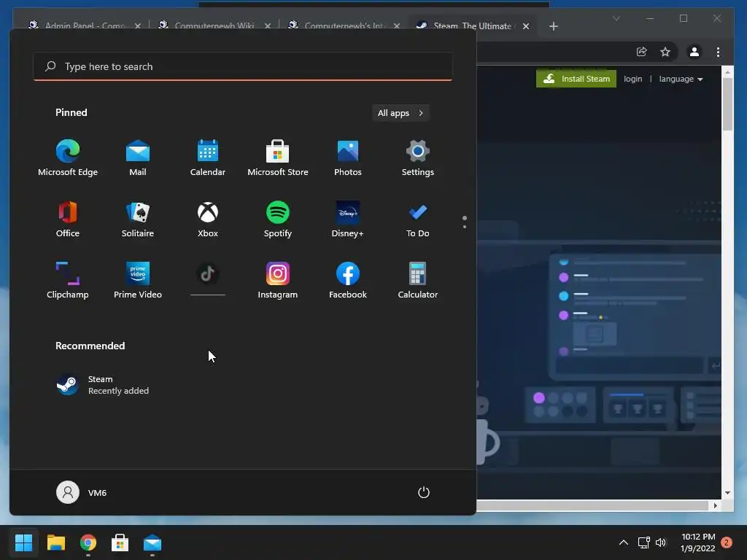The image size is (747, 560).
Task: Click the Start menu search box
Action: [x=243, y=66]
